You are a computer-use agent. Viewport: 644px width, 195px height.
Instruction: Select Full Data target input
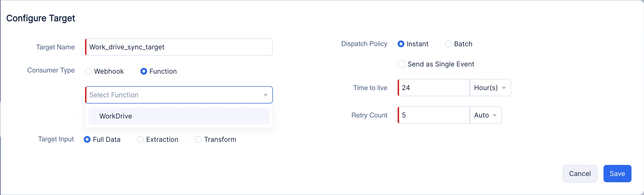click(x=87, y=139)
